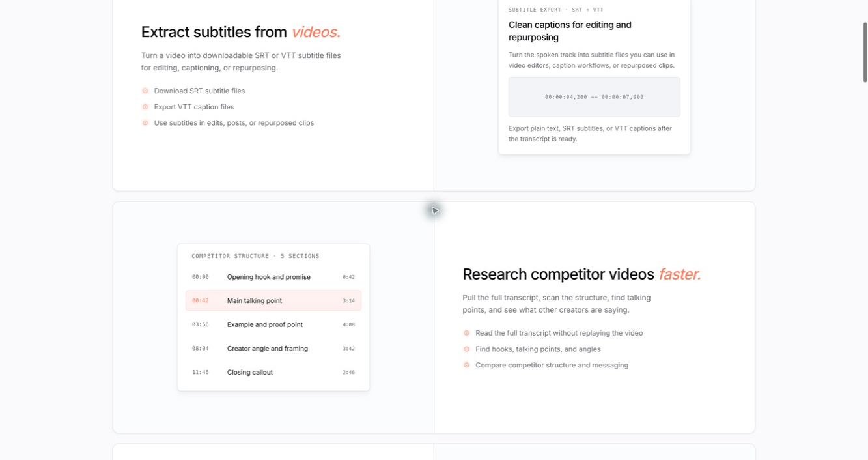The height and width of the screenshot is (460, 868).
Task: Click the 3:14 duration value
Action: (x=348, y=301)
